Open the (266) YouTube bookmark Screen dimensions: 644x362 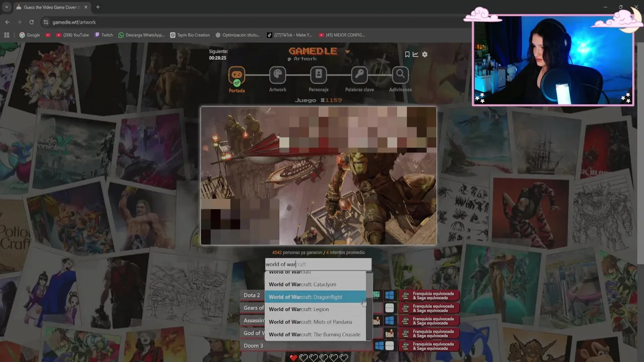point(72,35)
